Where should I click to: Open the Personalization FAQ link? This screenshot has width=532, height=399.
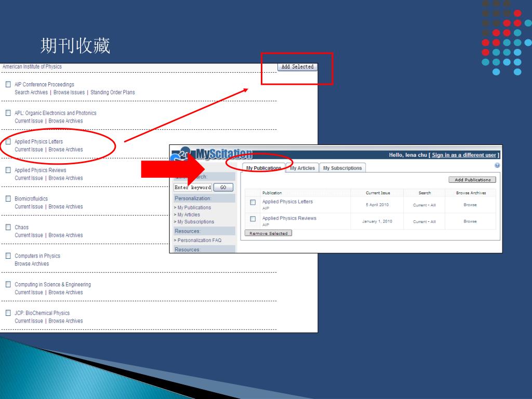pos(199,240)
